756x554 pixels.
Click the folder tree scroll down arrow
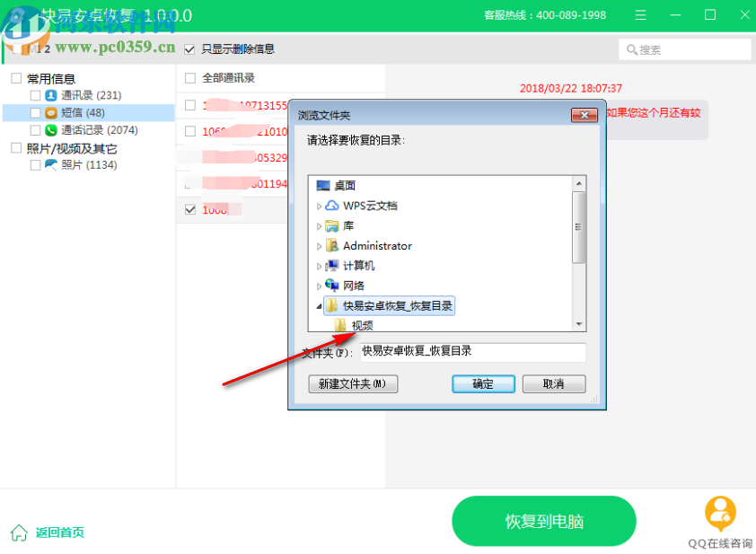pos(579,324)
